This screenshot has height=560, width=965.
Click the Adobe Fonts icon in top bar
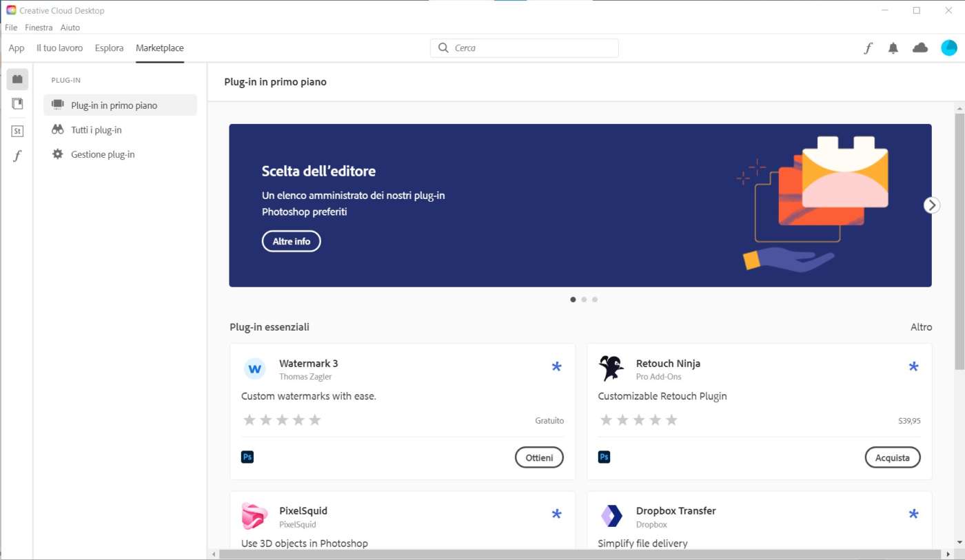coord(868,48)
